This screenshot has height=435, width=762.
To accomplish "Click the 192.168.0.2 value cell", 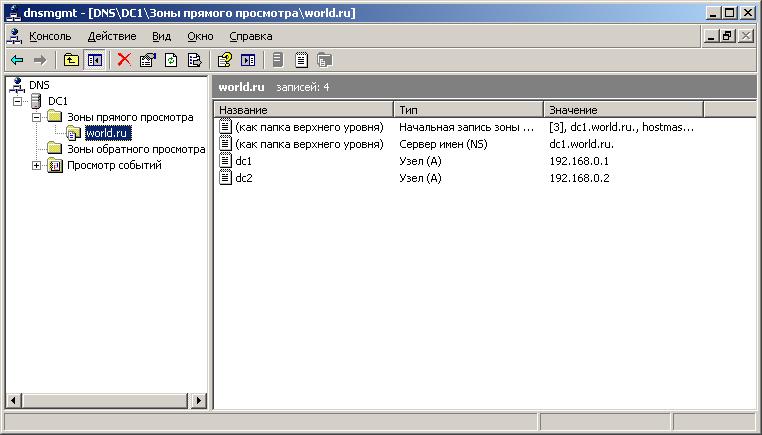I will click(x=579, y=178).
